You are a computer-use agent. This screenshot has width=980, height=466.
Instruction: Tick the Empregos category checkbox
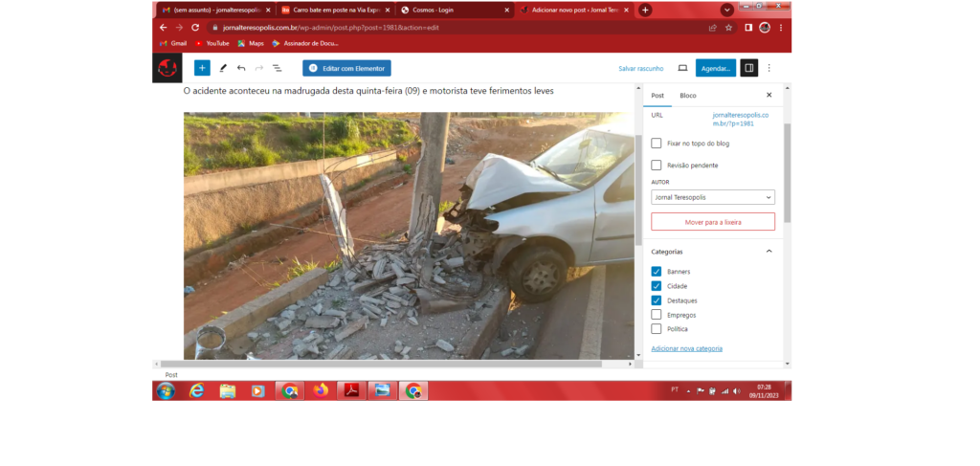click(x=657, y=314)
